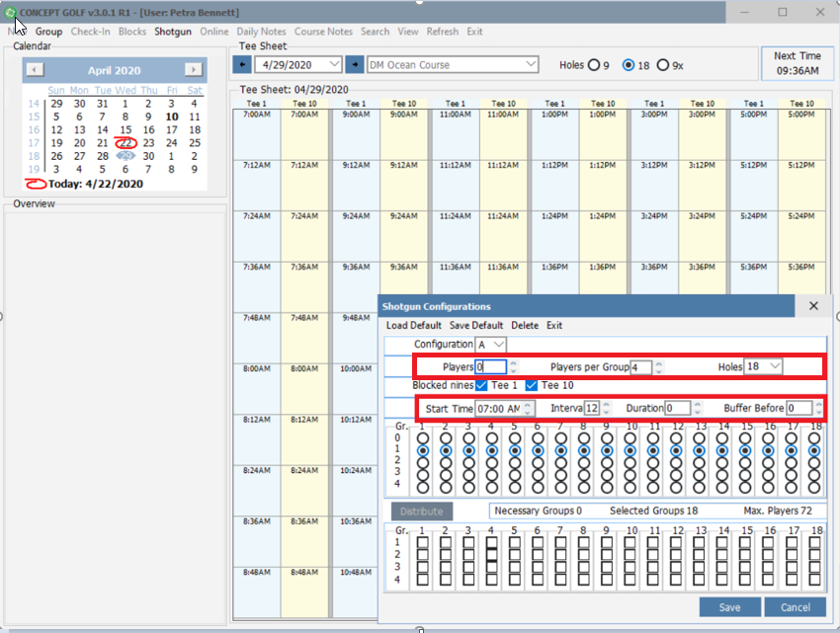The width and height of the screenshot is (840, 633).
Task: Go to previous month in calendar
Action: [35, 69]
